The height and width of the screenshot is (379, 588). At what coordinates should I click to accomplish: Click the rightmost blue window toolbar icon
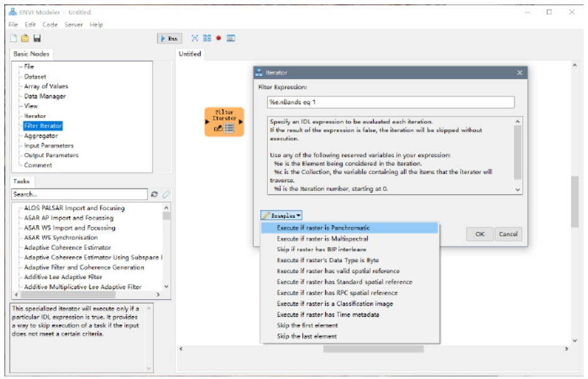click(x=231, y=38)
